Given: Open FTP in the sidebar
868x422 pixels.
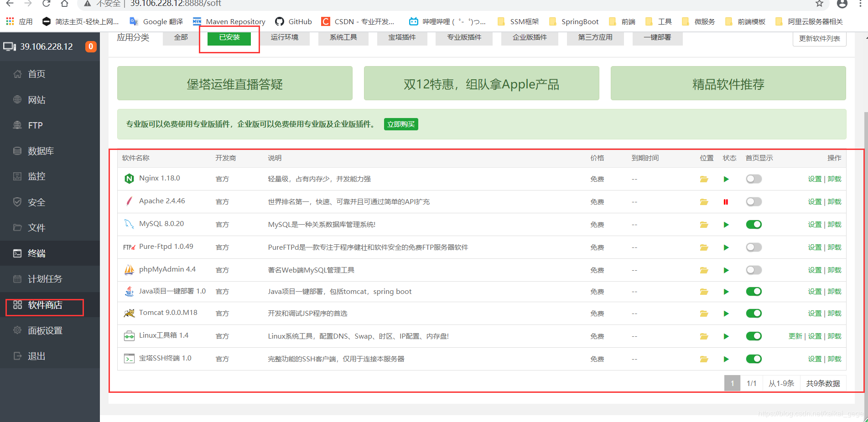Looking at the screenshot, I should pos(50,125).
